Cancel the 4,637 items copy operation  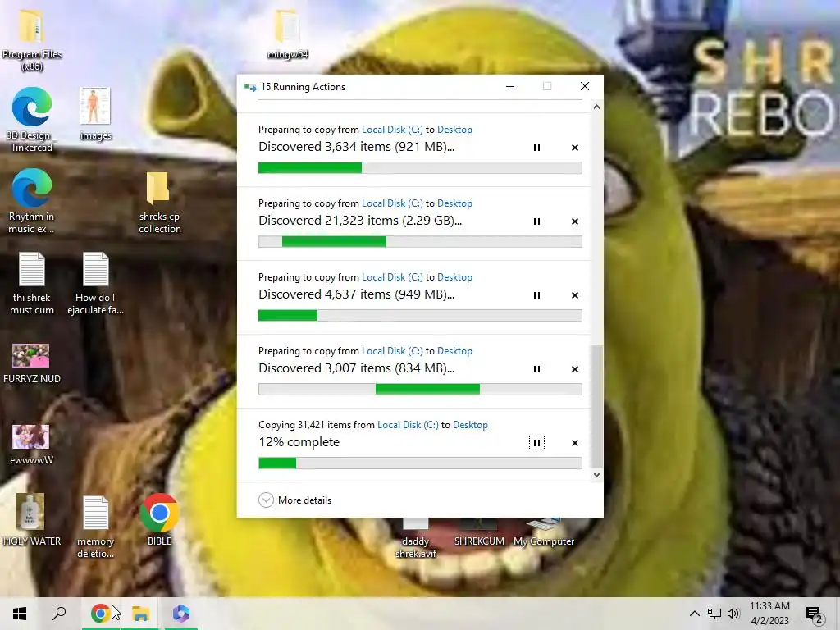click(x=575, y=295)
